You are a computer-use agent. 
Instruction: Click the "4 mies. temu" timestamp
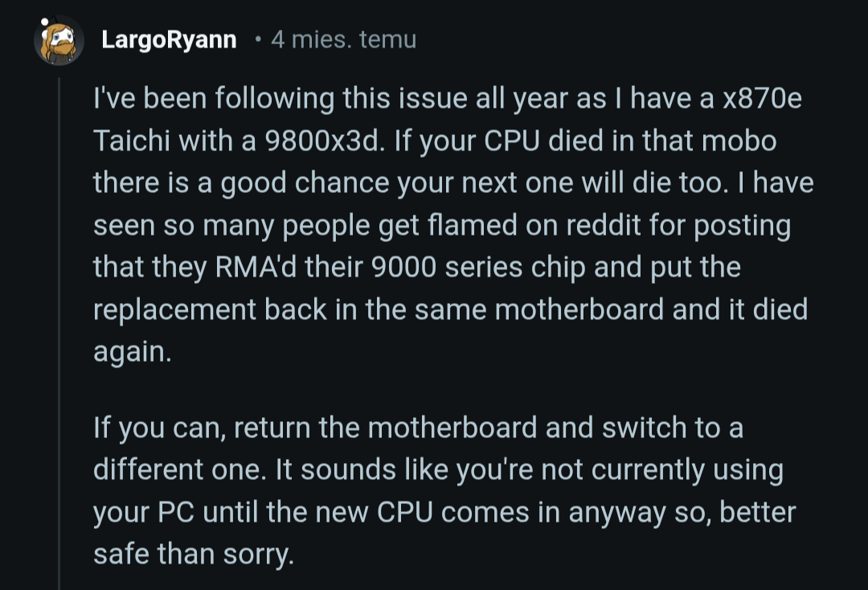(x=343, y=40)
